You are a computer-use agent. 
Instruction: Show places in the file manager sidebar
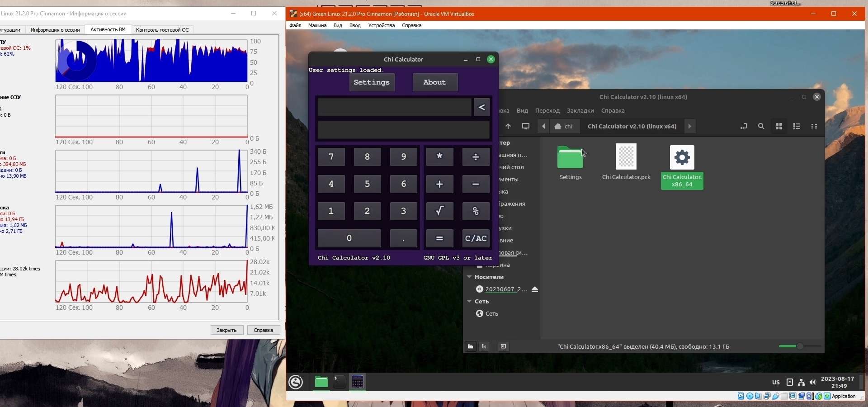(471, 346)
